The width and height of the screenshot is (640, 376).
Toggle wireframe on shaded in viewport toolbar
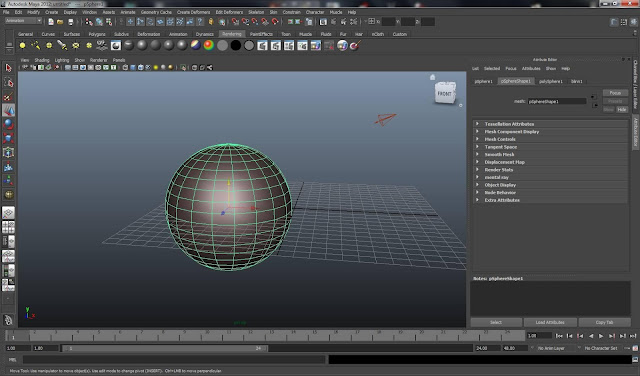click(140, 68)
